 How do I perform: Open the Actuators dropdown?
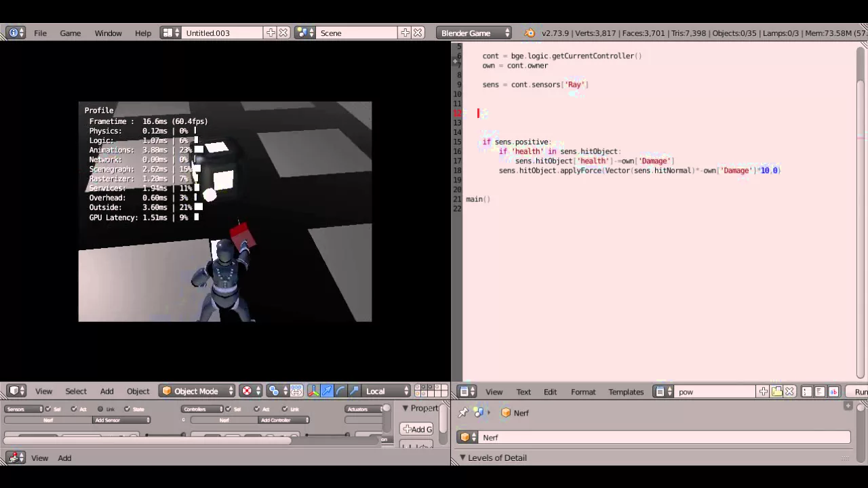pyautogui.click(x=363, y=409)
